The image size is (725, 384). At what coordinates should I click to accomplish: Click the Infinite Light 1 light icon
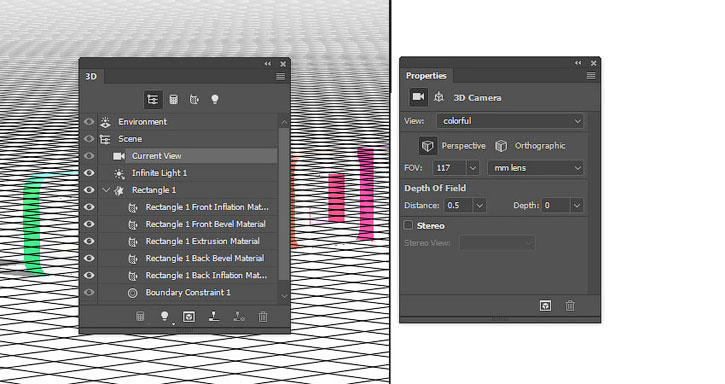click(119, 173)
